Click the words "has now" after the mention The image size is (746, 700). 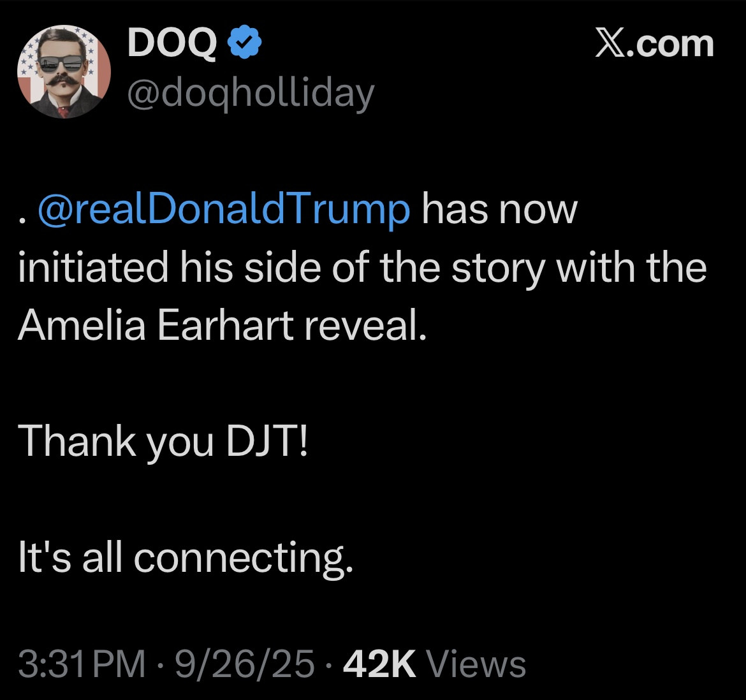point(499,210)
